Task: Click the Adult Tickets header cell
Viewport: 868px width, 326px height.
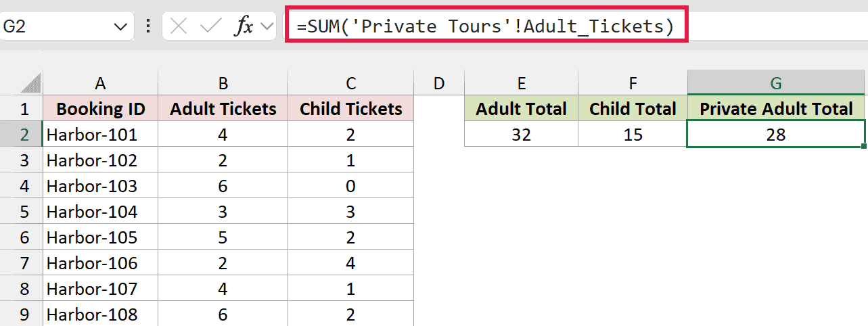Action: [x=223, y=109]
